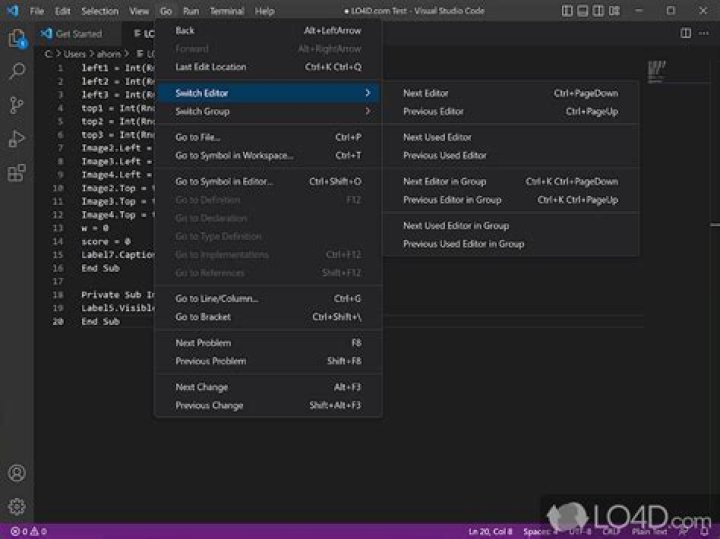Select Previous Used Editor in Group

coord(511,244)
